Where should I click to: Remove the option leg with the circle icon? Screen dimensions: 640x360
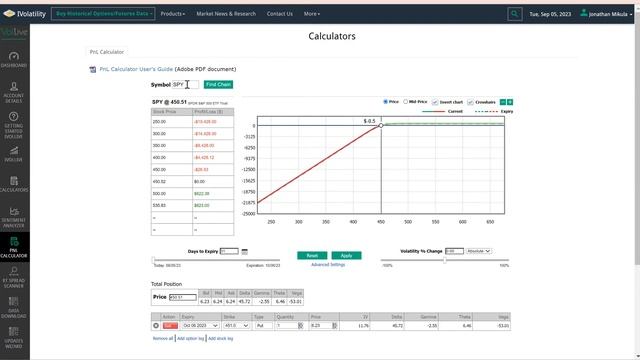[x=156, y=326]
